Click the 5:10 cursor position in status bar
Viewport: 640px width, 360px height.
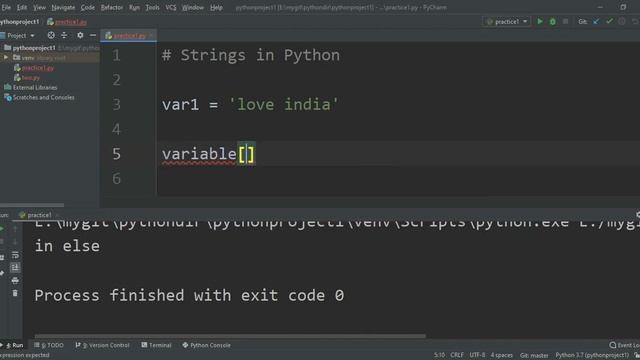pos(439,355)
